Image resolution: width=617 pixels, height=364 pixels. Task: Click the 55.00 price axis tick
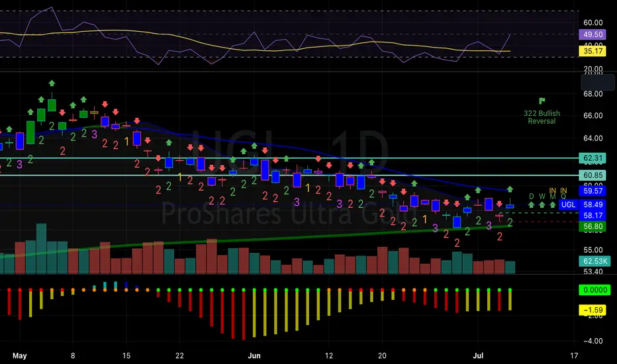[x=593, y=250]
